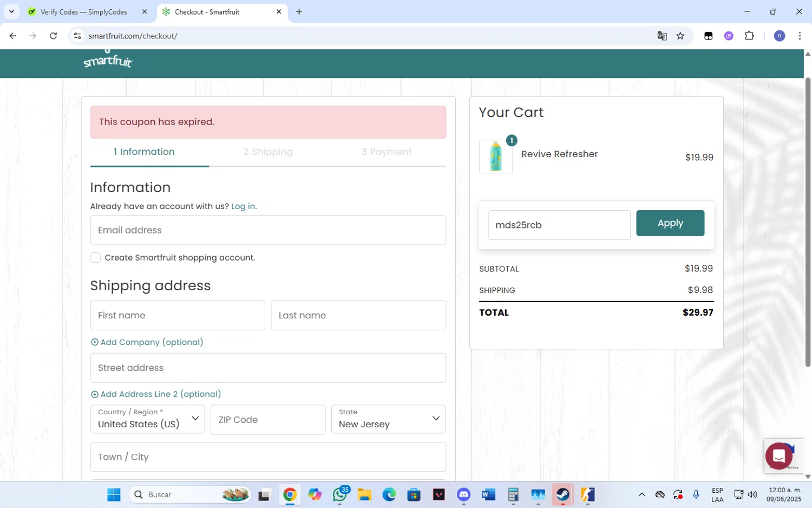Open Calculator from the taskbar

point(513,494)
